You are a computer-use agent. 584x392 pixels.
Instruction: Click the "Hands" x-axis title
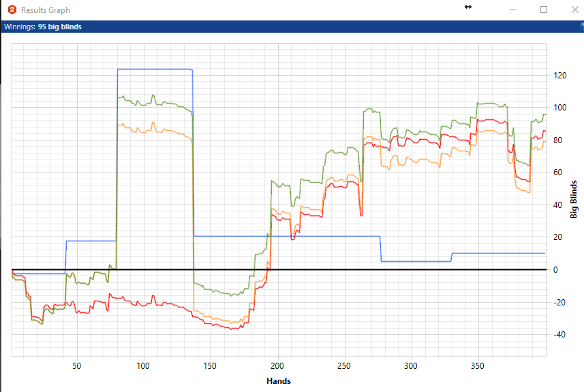[x=279, y=381]
